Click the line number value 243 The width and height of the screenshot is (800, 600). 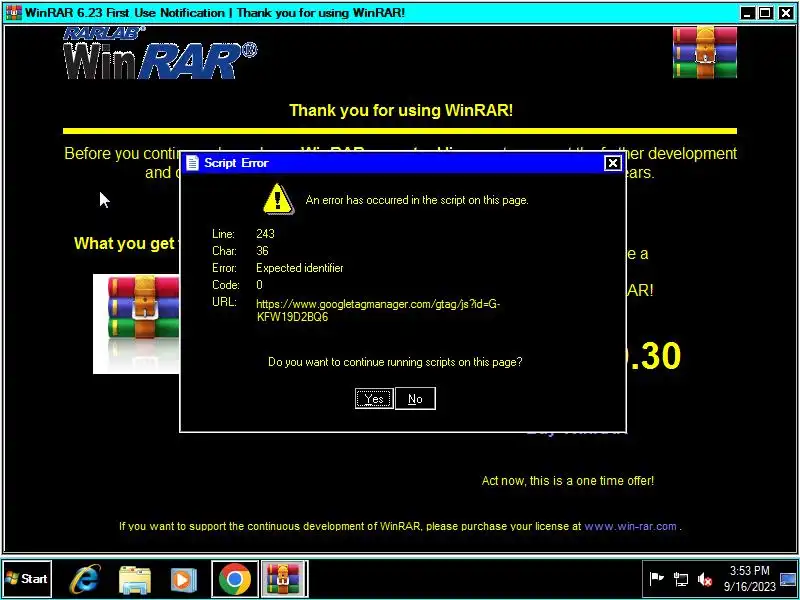pyautogui.click(x=265, y=234)
